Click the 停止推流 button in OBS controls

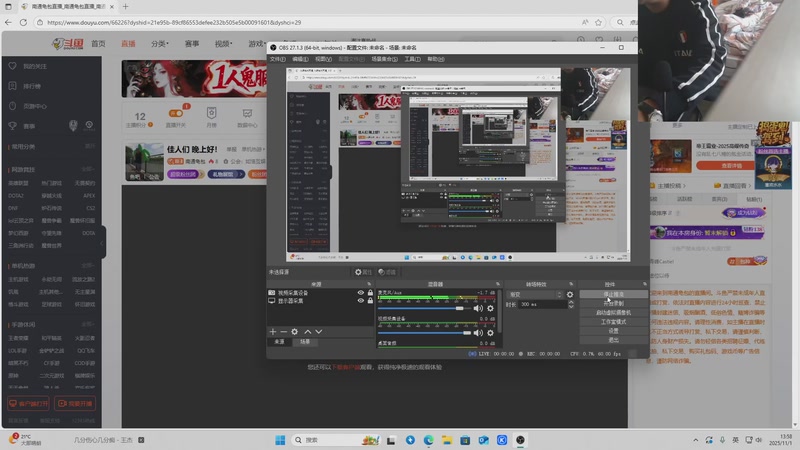coord(613,294)
